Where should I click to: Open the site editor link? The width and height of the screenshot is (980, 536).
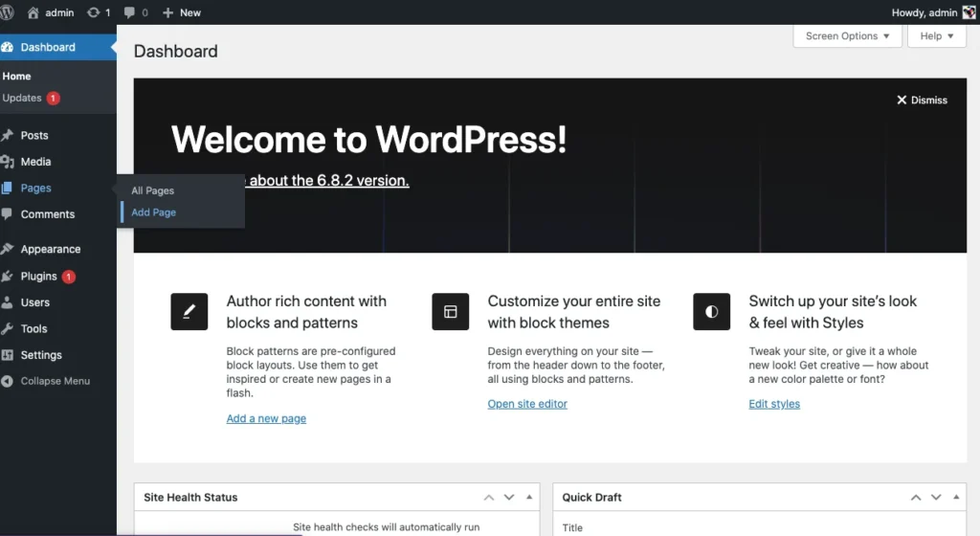click(527, 404)
